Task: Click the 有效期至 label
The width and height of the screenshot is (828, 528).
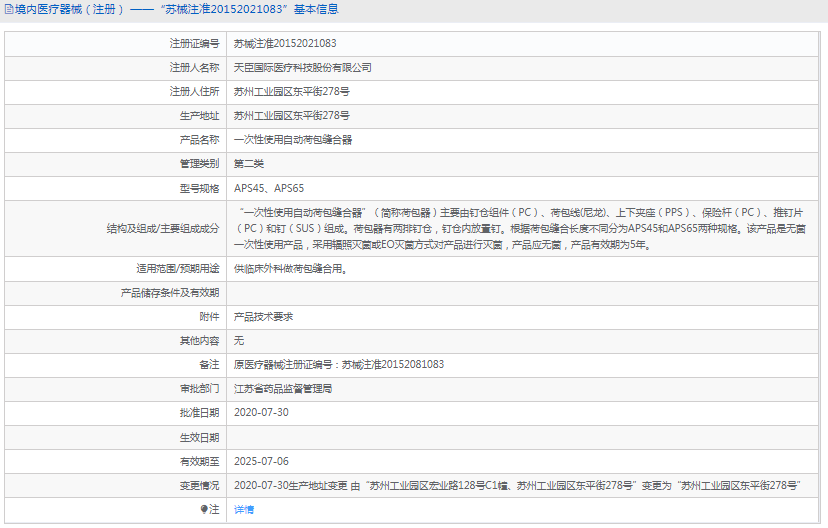Action: tap(199, 461)
